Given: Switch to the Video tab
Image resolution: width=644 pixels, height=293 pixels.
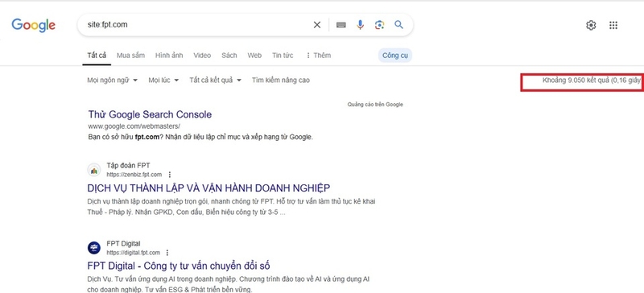Looking at the screenshot, I should tap(202, 55).
